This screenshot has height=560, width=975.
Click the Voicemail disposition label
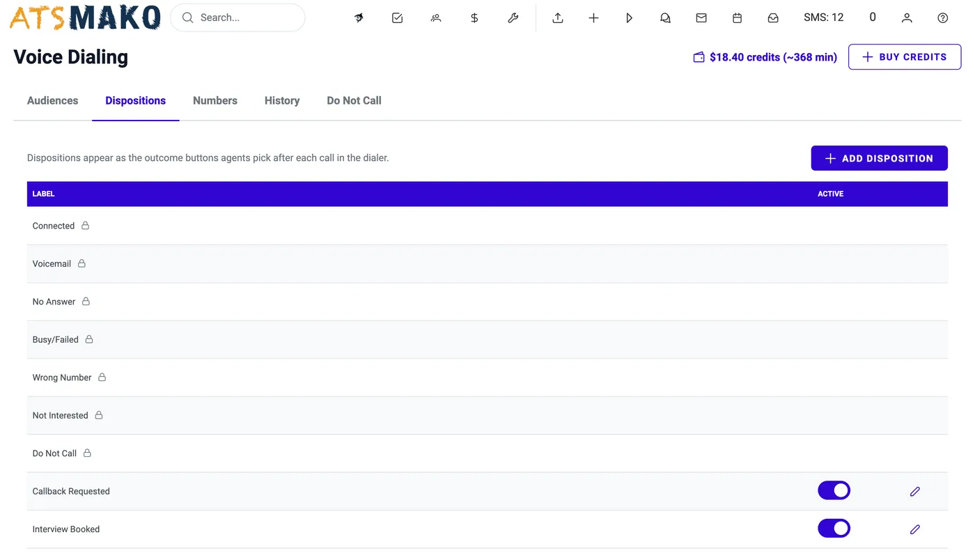pyautogui.click(x=52, y=264)
